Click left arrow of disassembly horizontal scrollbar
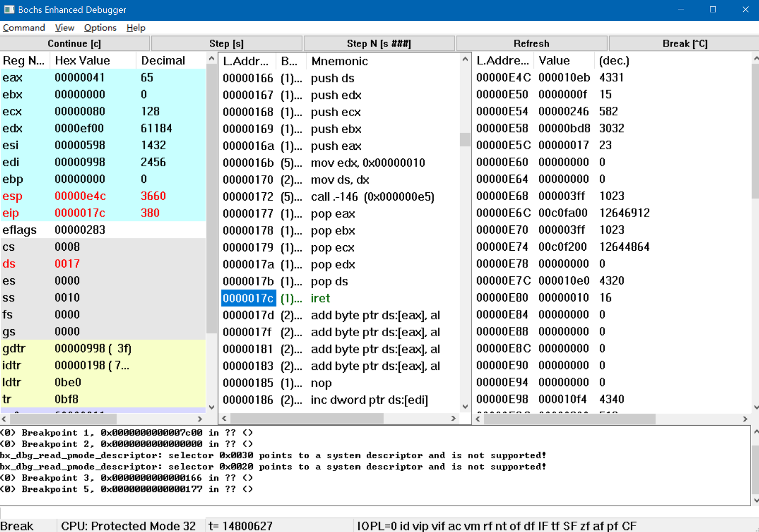Image resolution: width=759 pixels, height=532 pixels. click(225, 418)
